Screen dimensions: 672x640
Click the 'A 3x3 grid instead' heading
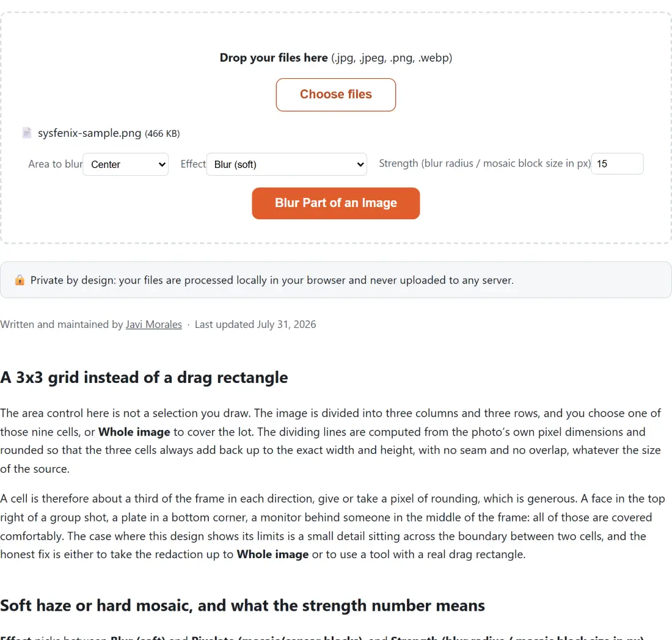click(144, 377)
